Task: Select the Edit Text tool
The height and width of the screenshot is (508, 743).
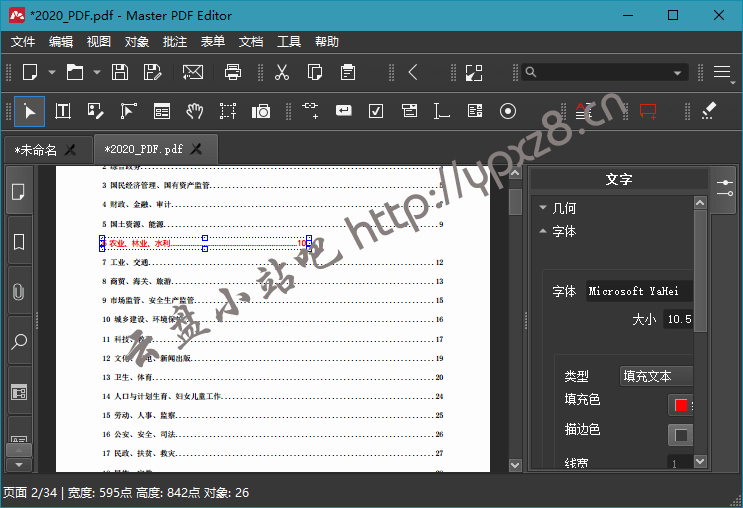Action: pos(63,111)
